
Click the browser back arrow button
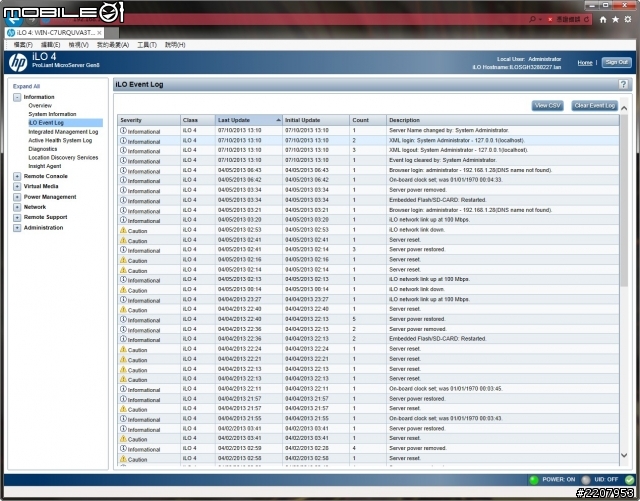pos(13,19)
